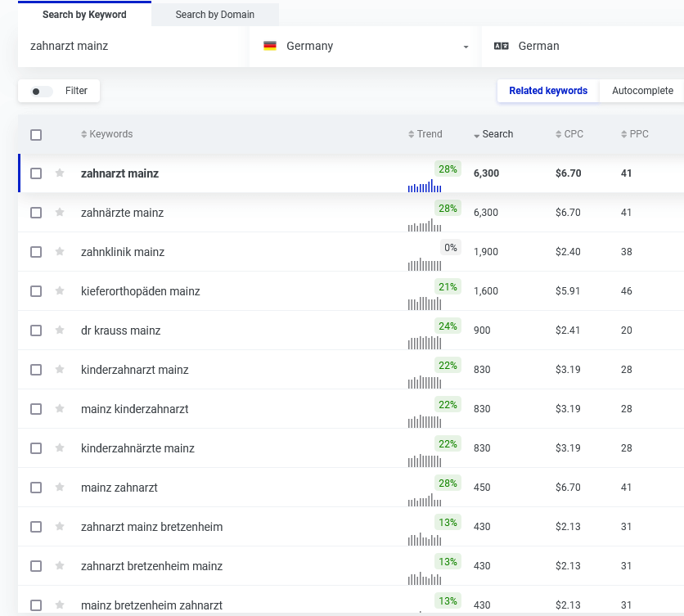
Task: Switch to Search by Domain tab
Action: click(215, 15)
